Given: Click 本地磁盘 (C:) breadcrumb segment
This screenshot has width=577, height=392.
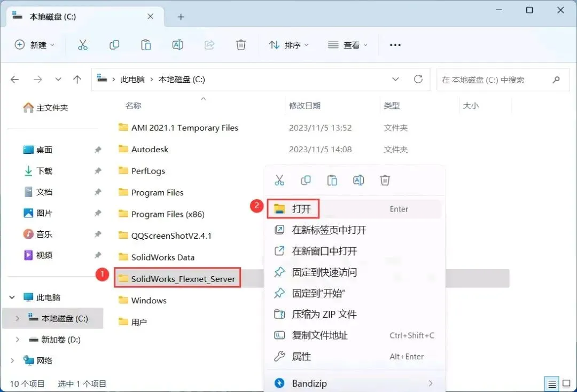Looking at the screenshot, I should tap(182, 80).
